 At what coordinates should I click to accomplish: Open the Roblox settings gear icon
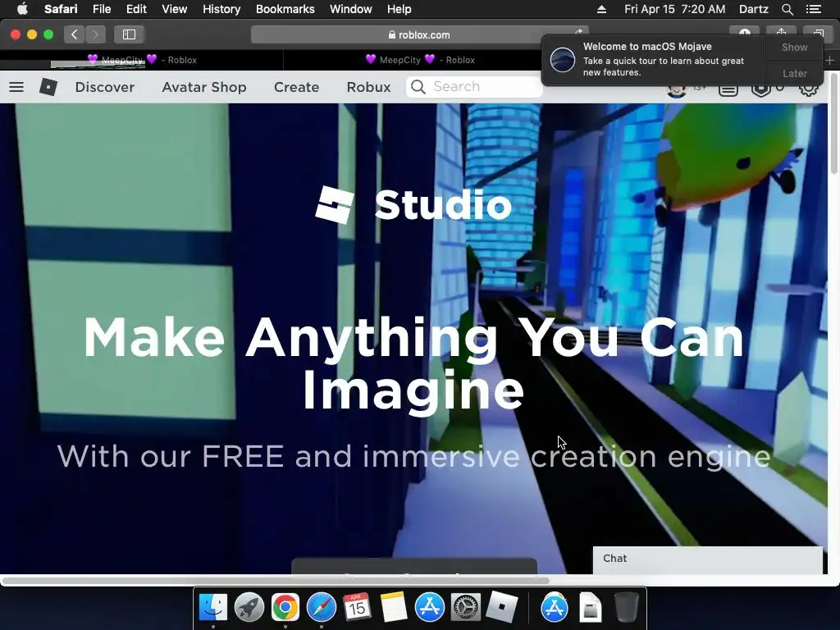808,89
